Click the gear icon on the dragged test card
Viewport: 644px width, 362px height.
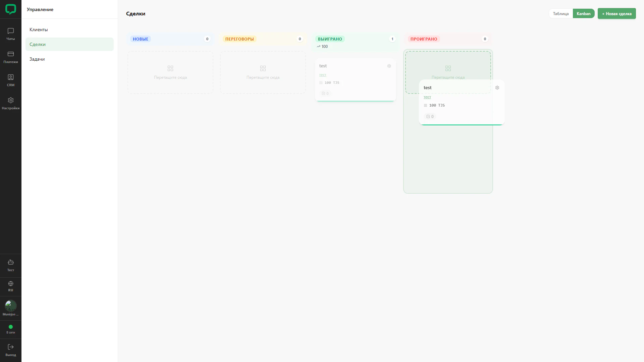497,87
